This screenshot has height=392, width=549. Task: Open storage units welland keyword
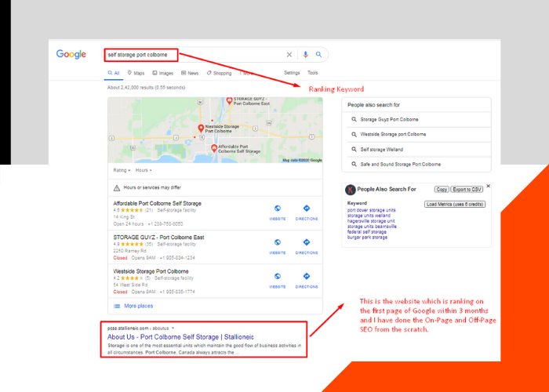[x=369, y=216]
